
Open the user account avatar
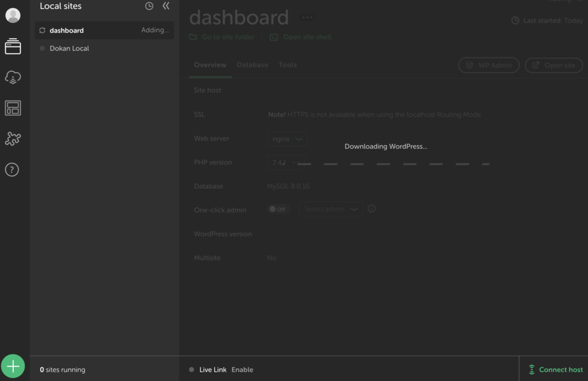(13, 15)
